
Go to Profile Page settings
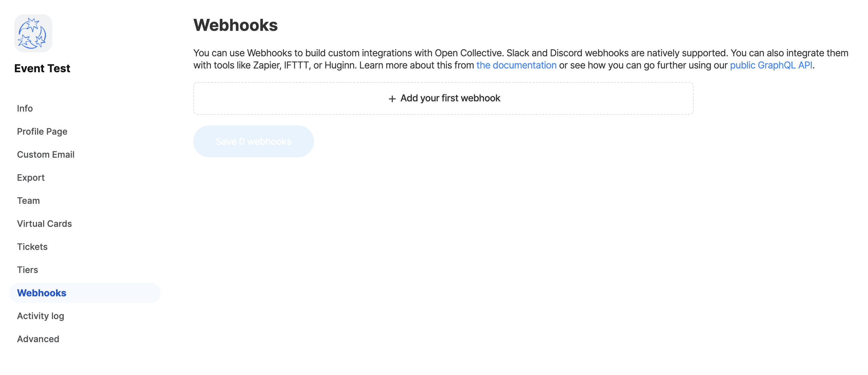point(42,132)
